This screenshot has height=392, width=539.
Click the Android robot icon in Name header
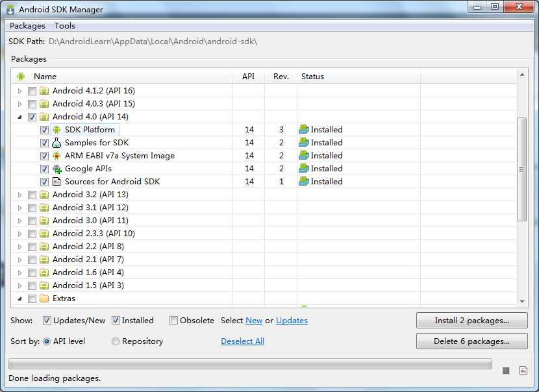[x=21, y=77]
